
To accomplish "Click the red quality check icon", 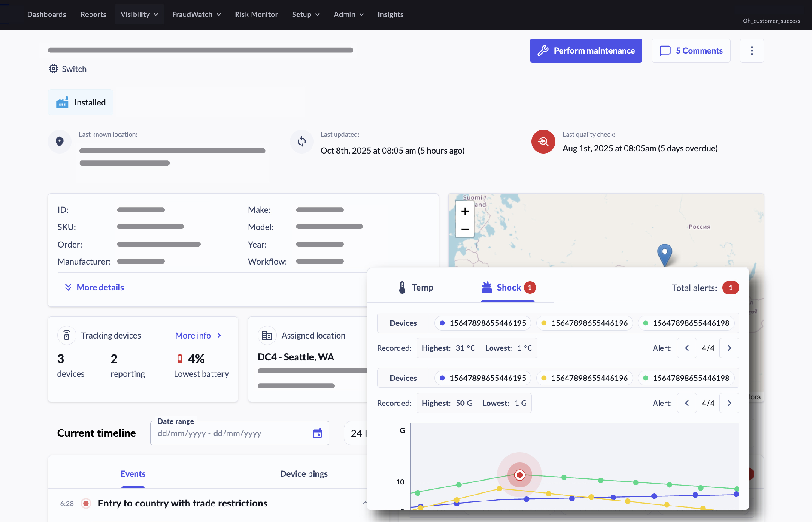I will coord(543,141).
